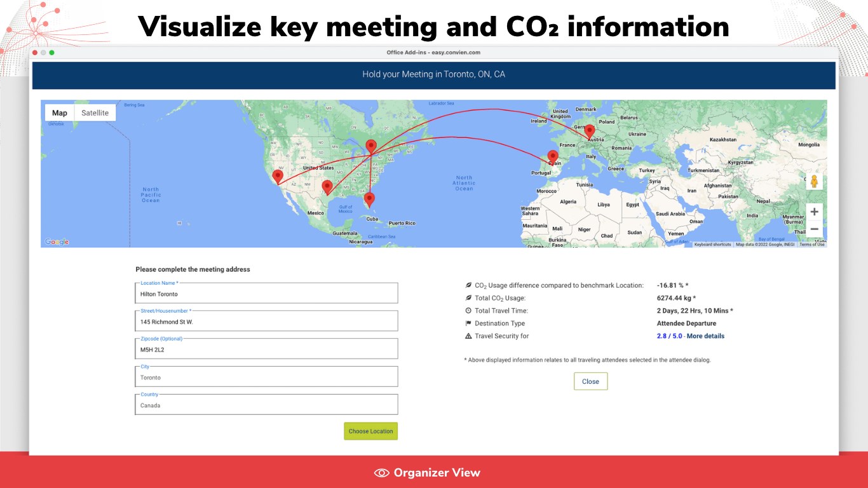Click the Office Add-ins window title
The image size is (868, 488).
coord(433,53)
